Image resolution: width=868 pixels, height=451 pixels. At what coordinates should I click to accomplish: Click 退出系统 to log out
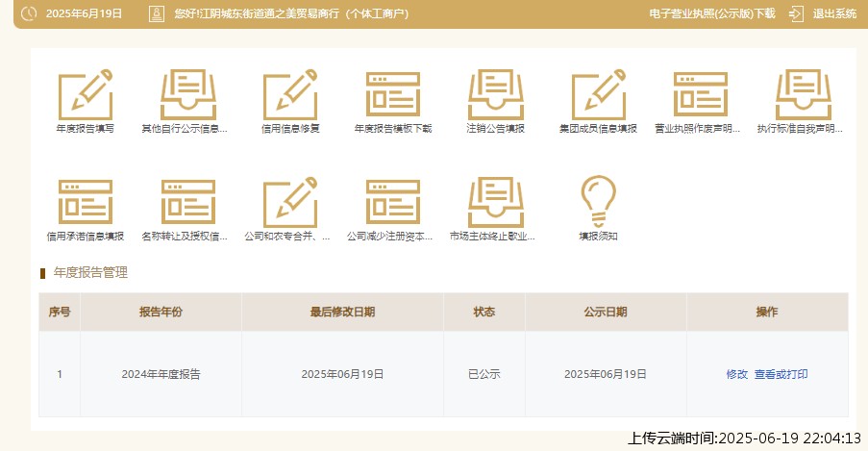pyautogui.click(x=834, y=13)
